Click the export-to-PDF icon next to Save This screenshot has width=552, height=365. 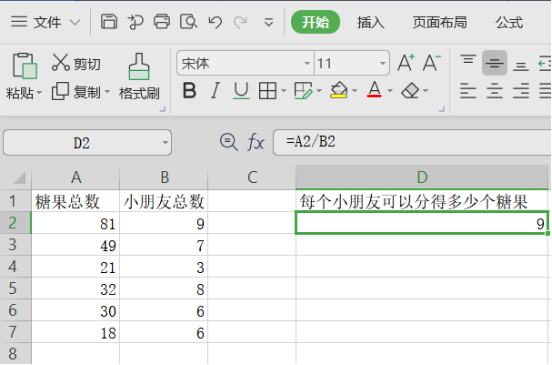tap(136, 22)
